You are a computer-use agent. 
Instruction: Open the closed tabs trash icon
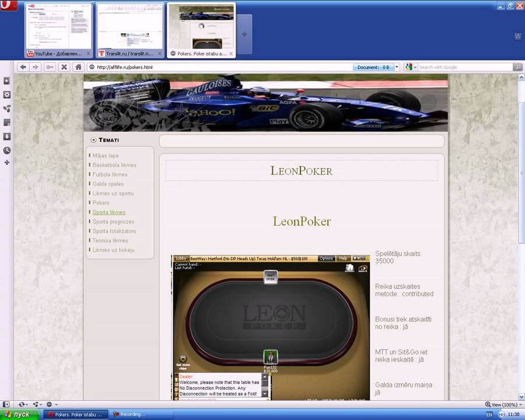[518, 36]
